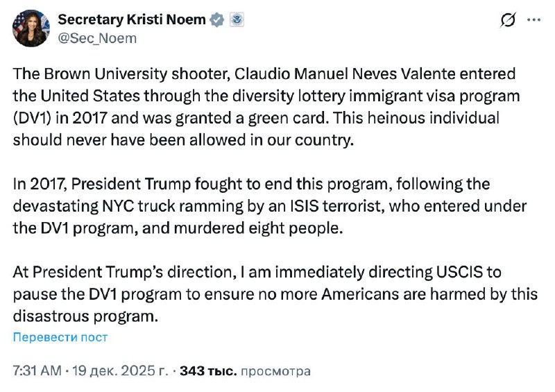Click the 343 тыс. view count
The height and width of the screenshot is (392, 555).
[x=208, y=371]
